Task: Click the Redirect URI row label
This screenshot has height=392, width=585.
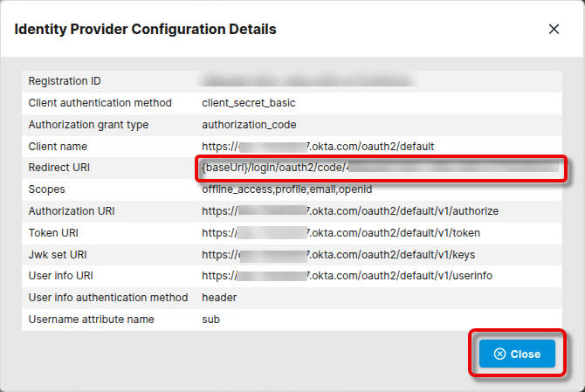Action: (58, 168)
